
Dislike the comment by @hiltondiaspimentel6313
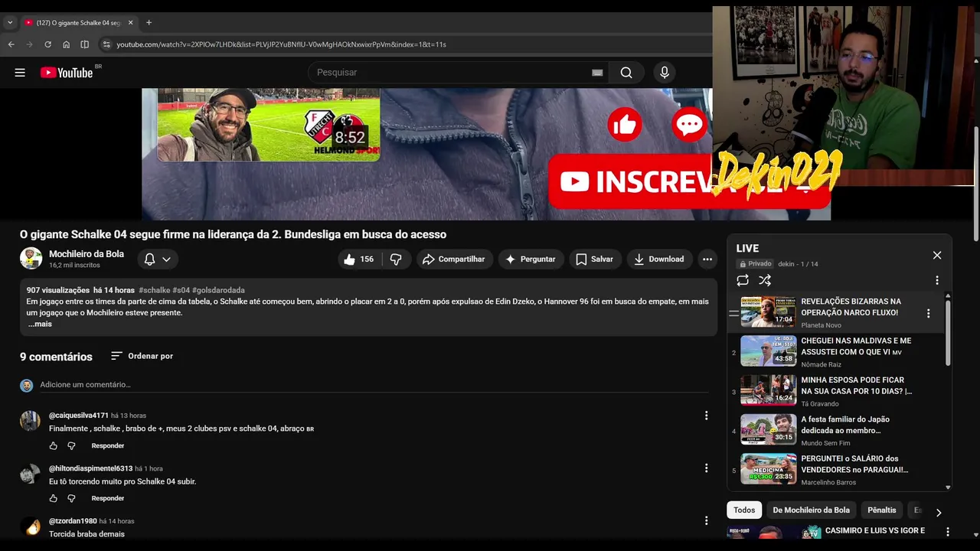coord(71,498)
